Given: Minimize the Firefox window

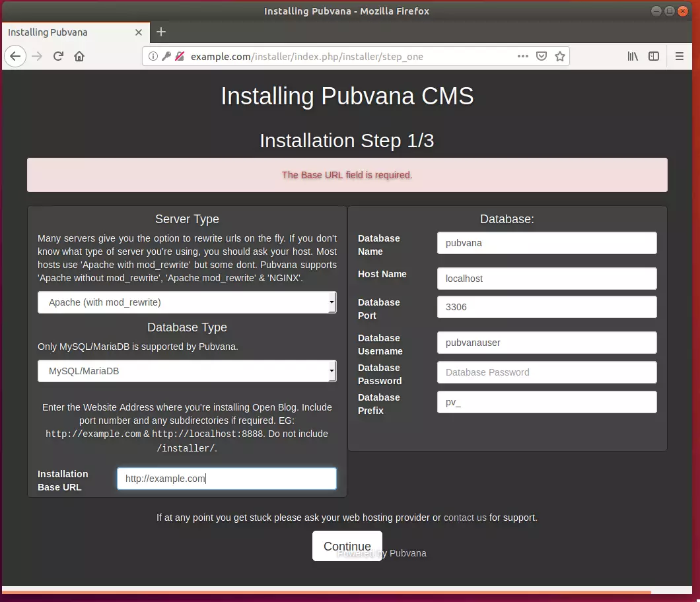Looking at the screenshot, I should [x=656, y=11].
